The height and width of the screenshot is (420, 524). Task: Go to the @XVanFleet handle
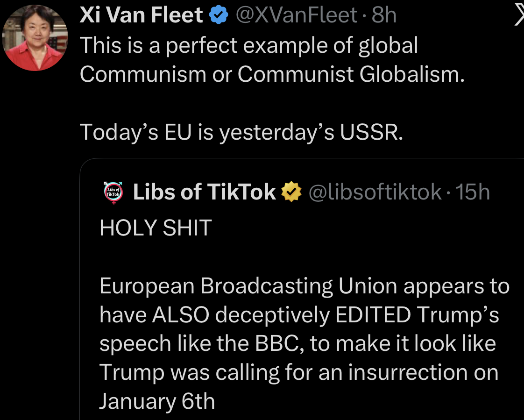pyautogui.click(x=296, y=16)
